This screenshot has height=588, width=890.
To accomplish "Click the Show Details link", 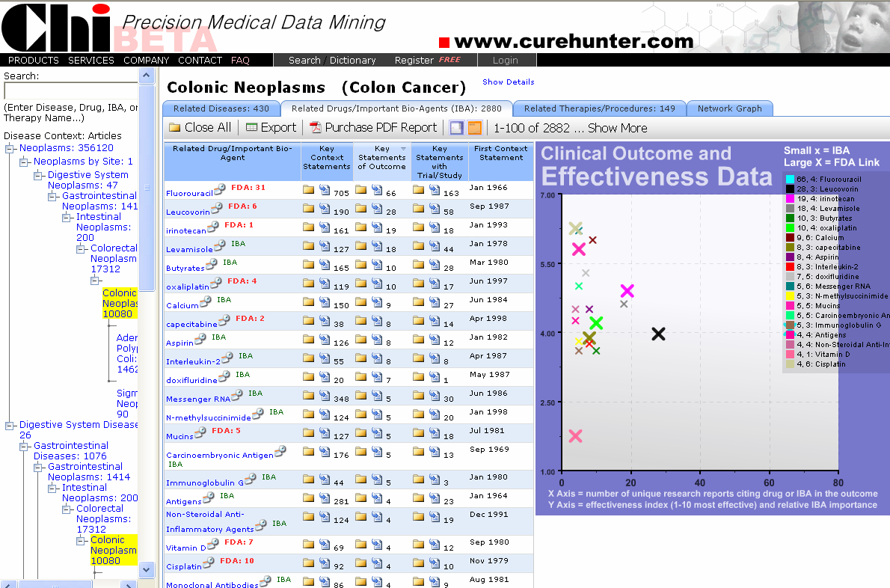I will tap(508, 82).
